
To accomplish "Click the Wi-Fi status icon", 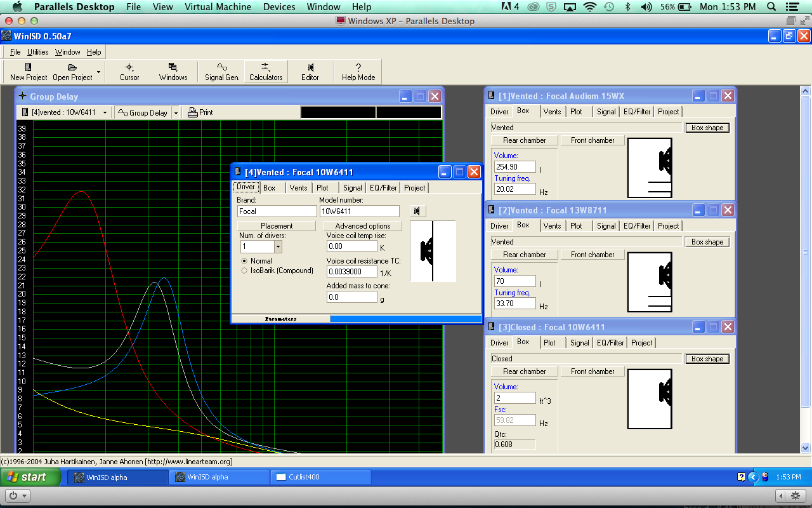I will [x=590, y=7].
